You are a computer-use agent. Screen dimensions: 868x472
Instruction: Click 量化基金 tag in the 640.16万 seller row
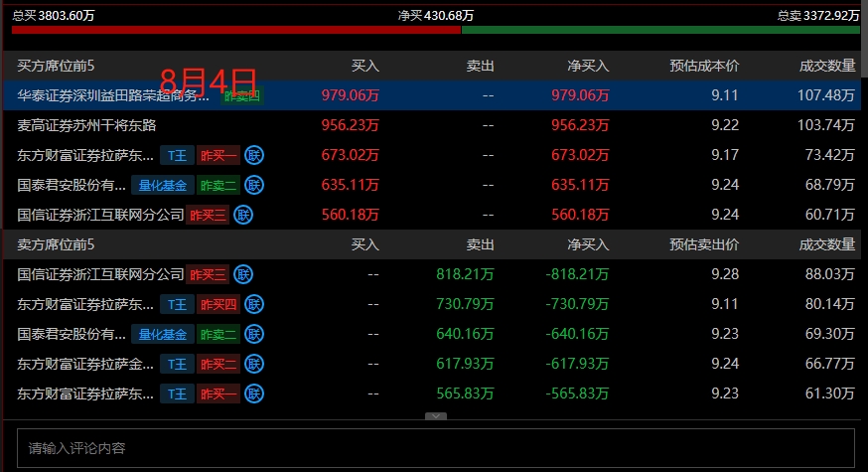163,335
